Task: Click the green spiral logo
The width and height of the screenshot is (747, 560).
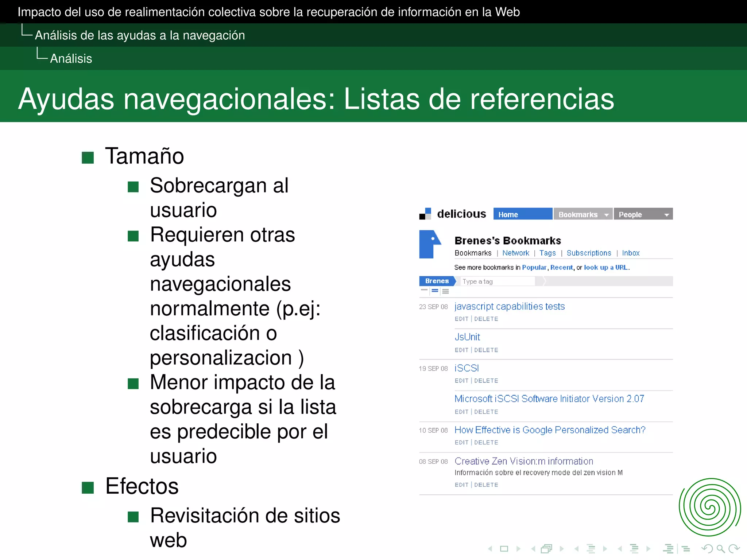Action: 710,507
